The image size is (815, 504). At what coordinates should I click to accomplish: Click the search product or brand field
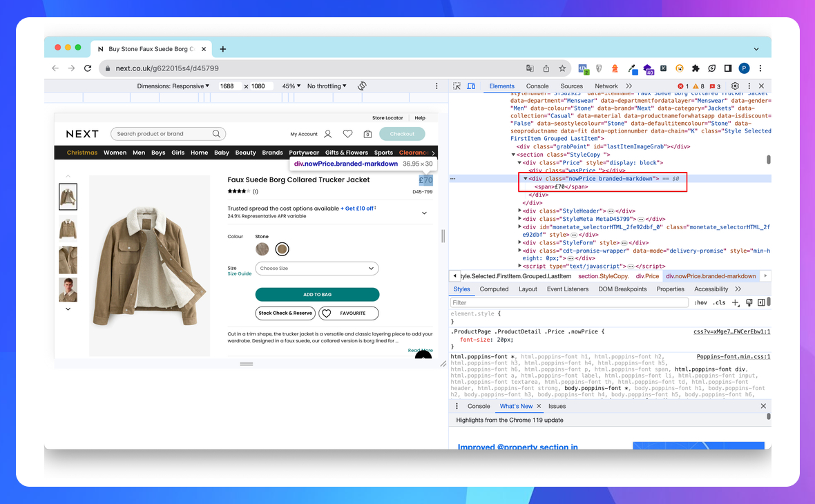(166, 133)
